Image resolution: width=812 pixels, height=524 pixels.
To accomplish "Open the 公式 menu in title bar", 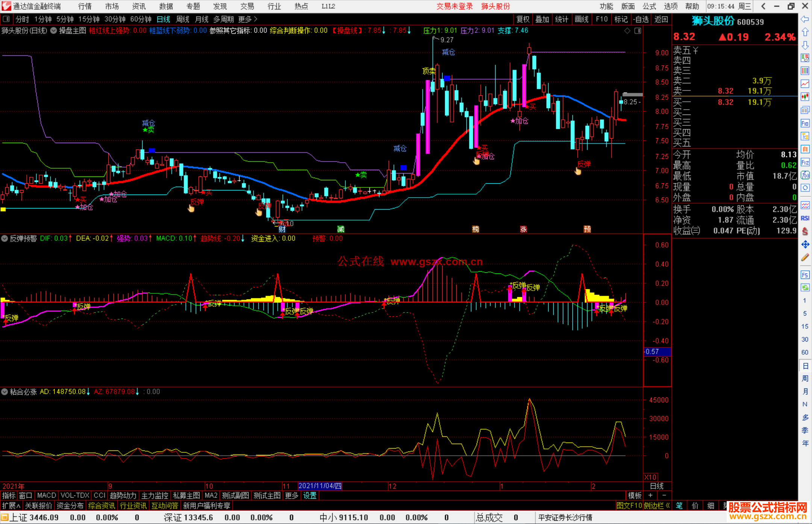I will click(x=649, y=6).
